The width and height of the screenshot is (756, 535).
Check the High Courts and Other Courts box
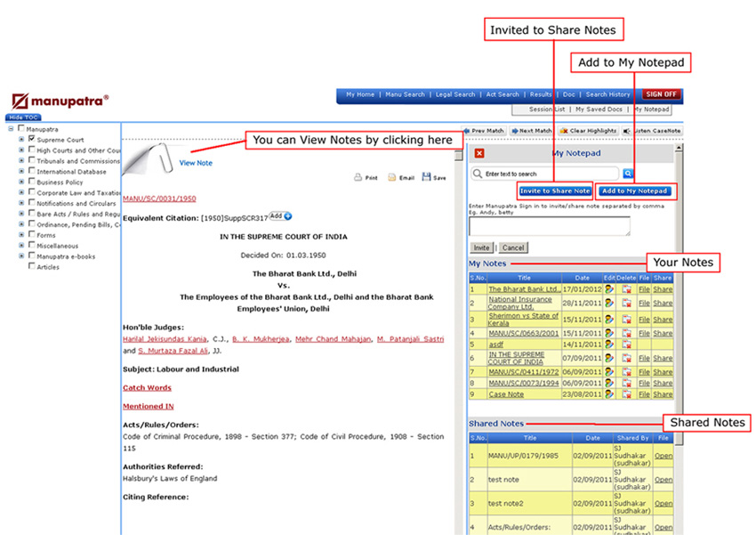[32, 150]
